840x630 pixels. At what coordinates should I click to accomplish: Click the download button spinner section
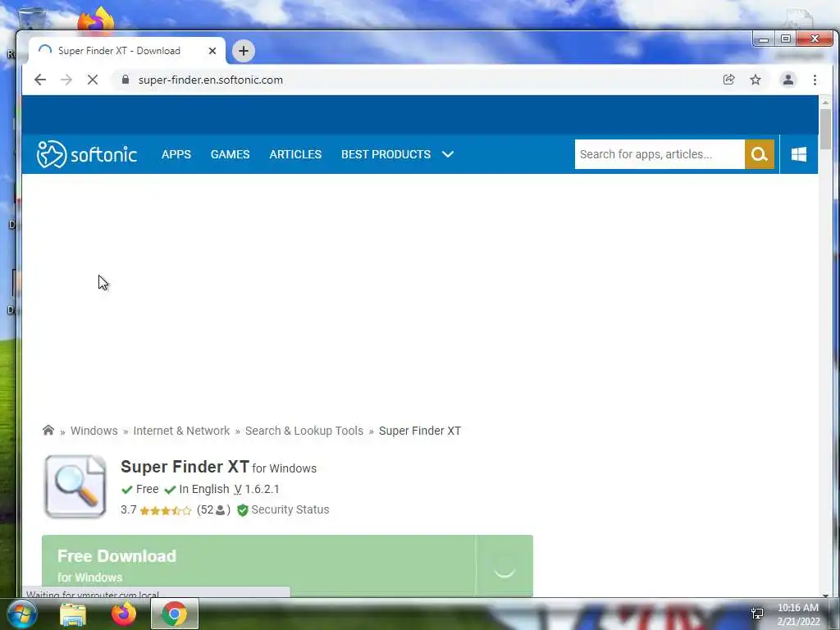coord(504,566)
